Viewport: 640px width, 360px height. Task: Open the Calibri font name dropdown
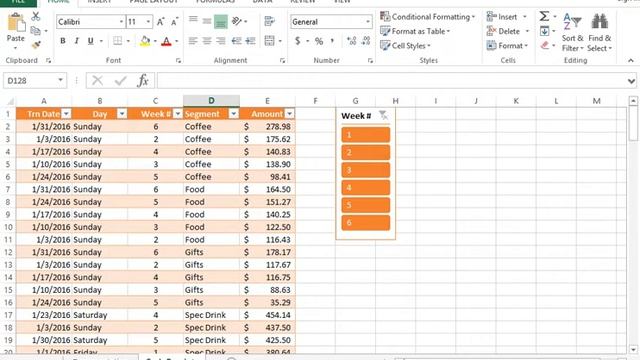[x=121, y=22]
